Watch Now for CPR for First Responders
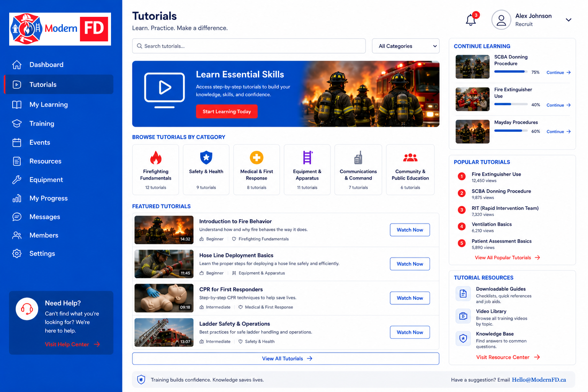The height and width of the screenshot is (392, 588). coord(410,298)
